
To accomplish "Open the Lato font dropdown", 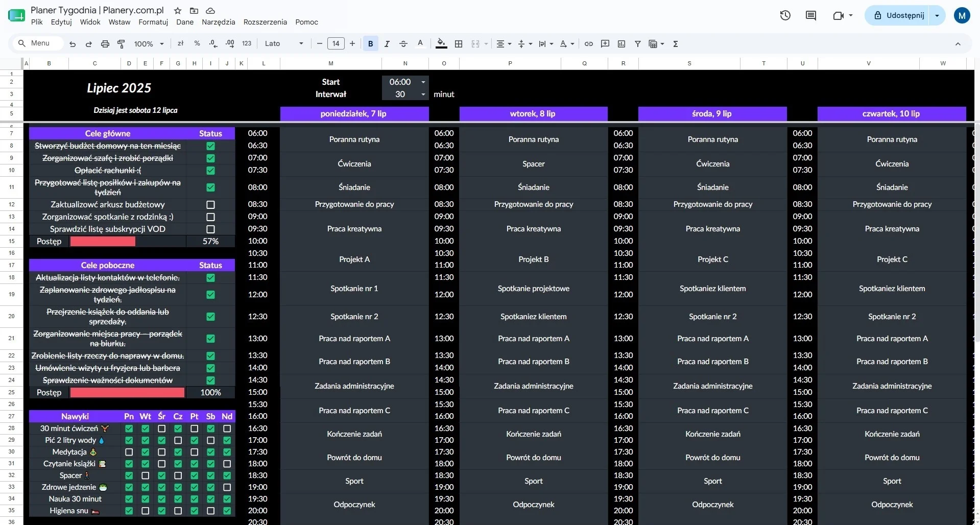I will (284, 44).
